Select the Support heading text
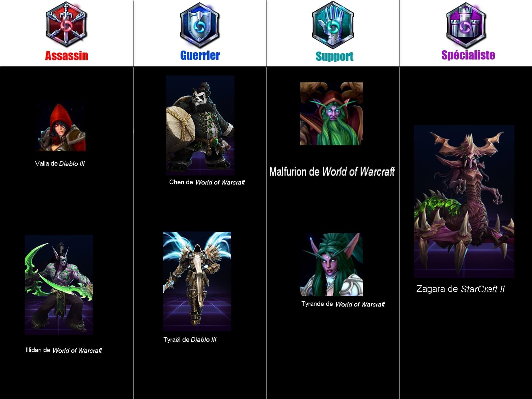Image resolution: width=532 pixels, height=399 pixels. tap(334, 56)
